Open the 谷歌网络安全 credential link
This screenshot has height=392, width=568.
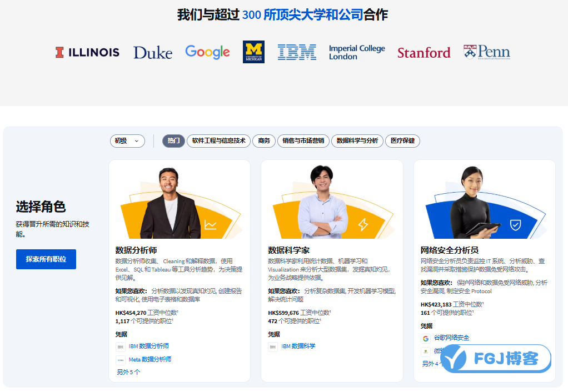(x=452, y=338)
